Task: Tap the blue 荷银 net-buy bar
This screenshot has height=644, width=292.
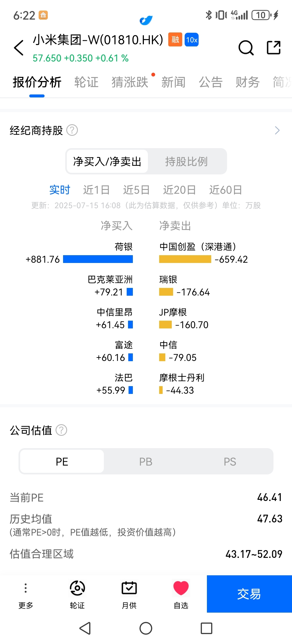Action: pyautogui.click(x=98, y=259)
